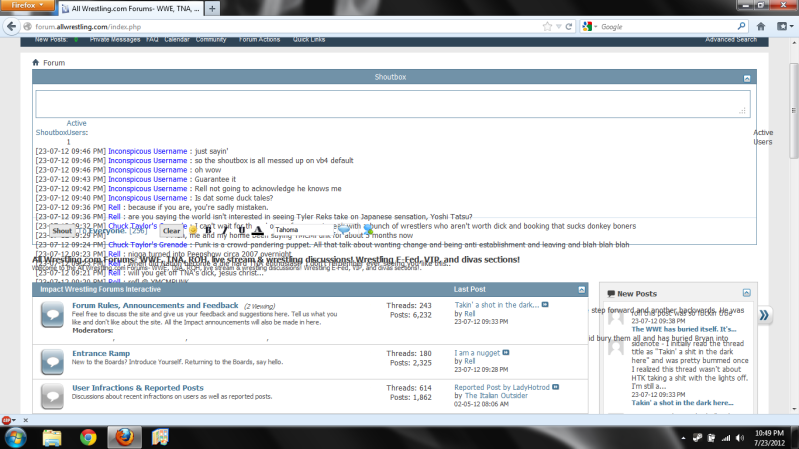Open the Forum breadcrumb link
799x449 pixels.
click(54, 63)
